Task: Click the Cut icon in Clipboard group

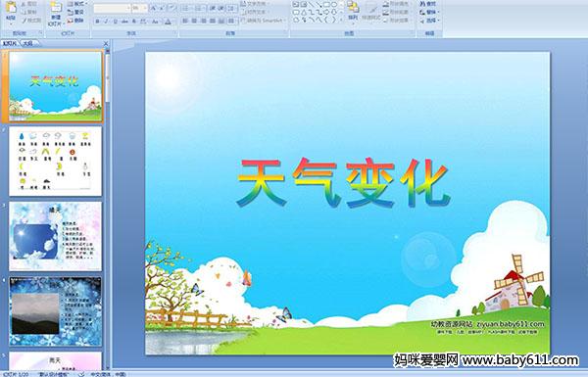Action: (x=24, y=4)
